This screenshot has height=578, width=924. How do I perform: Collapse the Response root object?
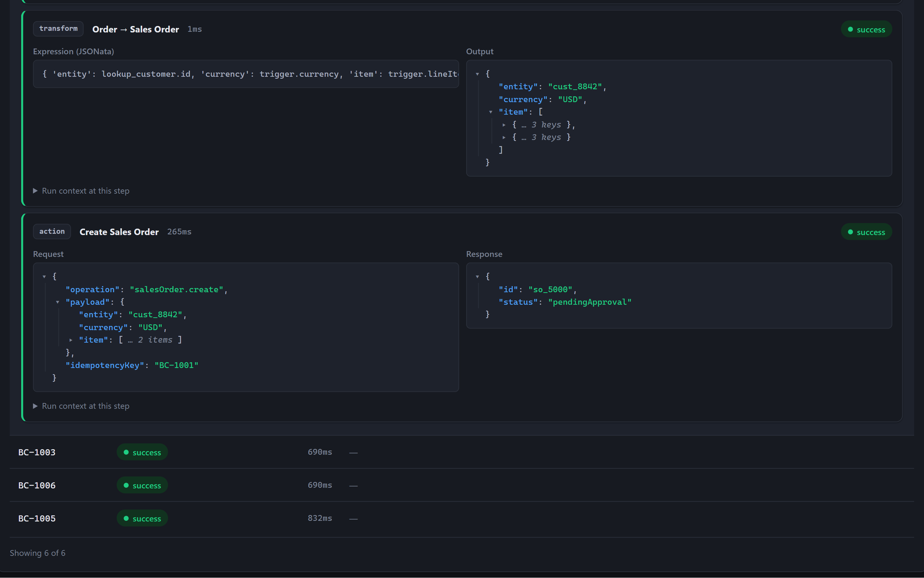point(477,276)
